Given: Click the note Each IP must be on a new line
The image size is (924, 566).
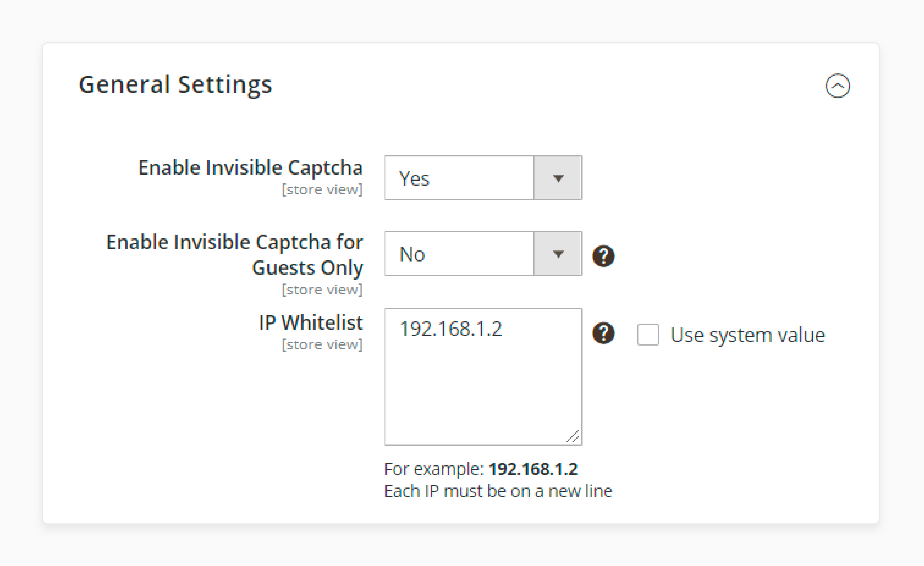Looking at the screenshot, I should pos(498,491).
